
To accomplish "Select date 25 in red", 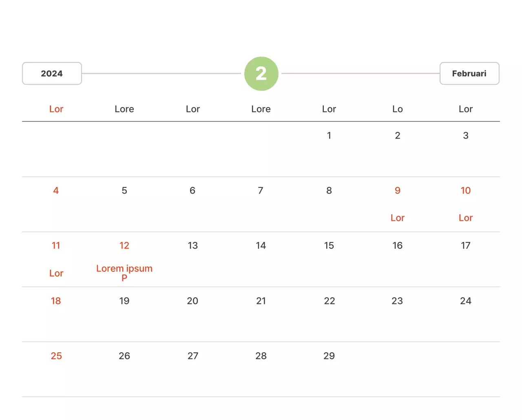I will click(x=56, y=356).
